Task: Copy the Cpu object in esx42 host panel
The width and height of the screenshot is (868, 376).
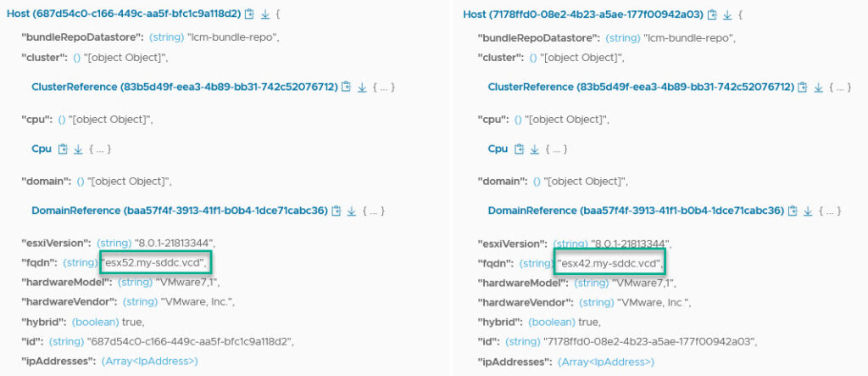Action: coord(520,149)
